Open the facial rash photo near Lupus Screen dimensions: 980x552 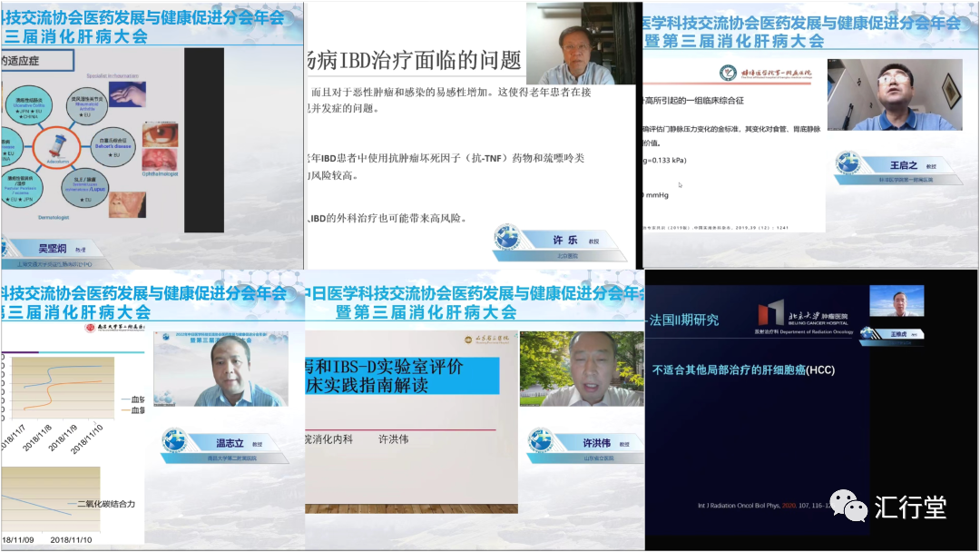[128, 204]
